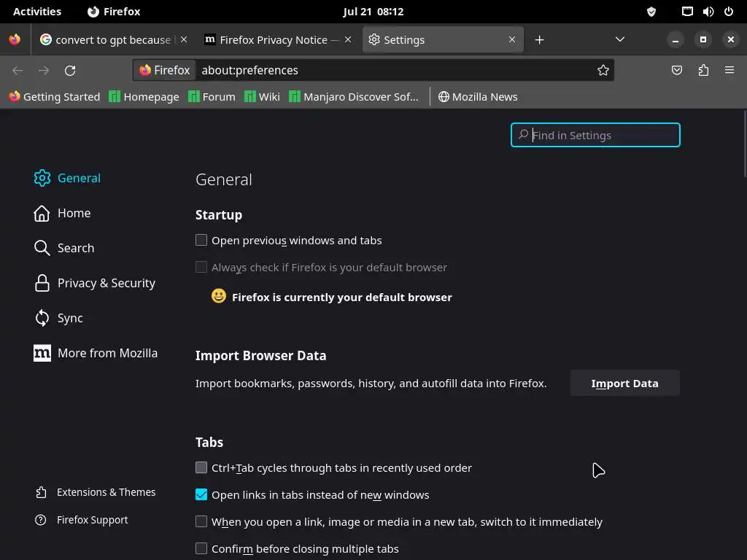Open the system volume status menu
The image size is (747, 560).
pyautogui.click(x=708, y=12)
